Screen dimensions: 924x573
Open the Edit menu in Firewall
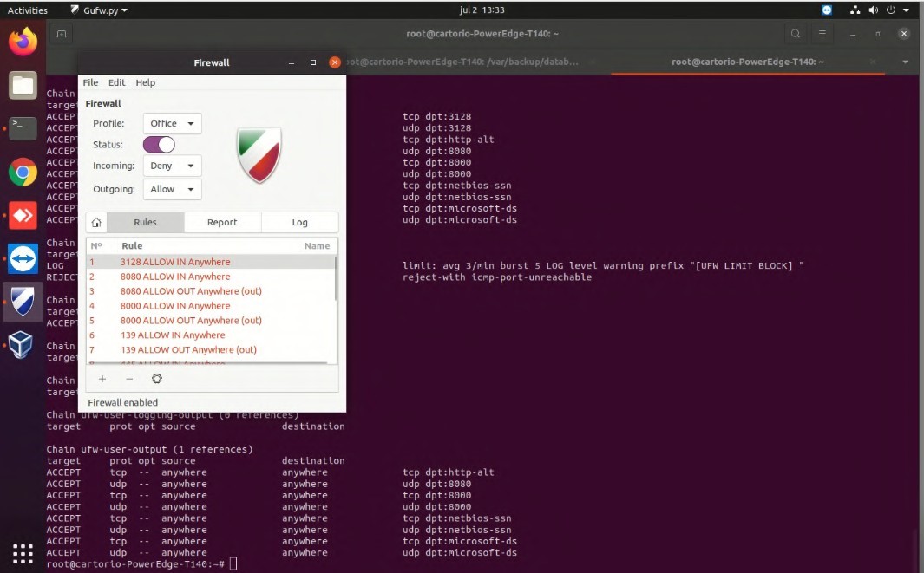[117, 82]
